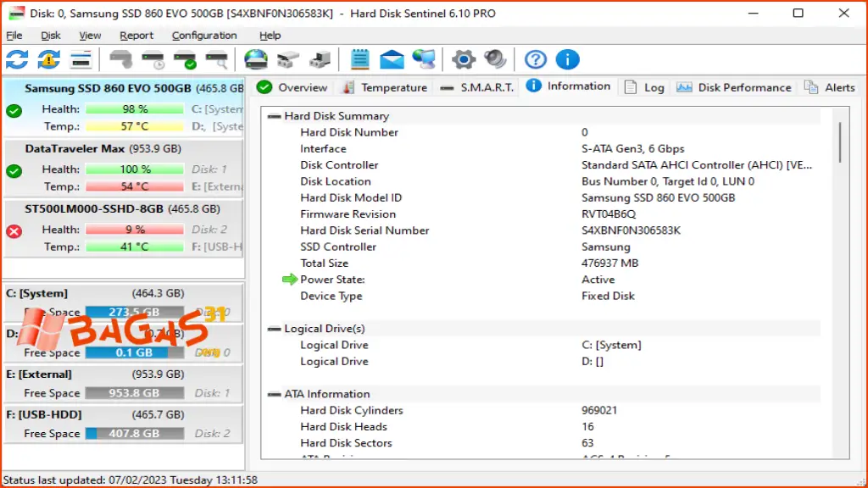Collapse the ATA Information section

pyautogui.click(x=274, y=394)
